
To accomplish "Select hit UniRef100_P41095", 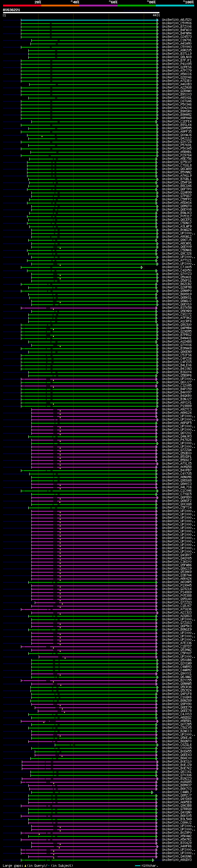I will pos(177,64).
